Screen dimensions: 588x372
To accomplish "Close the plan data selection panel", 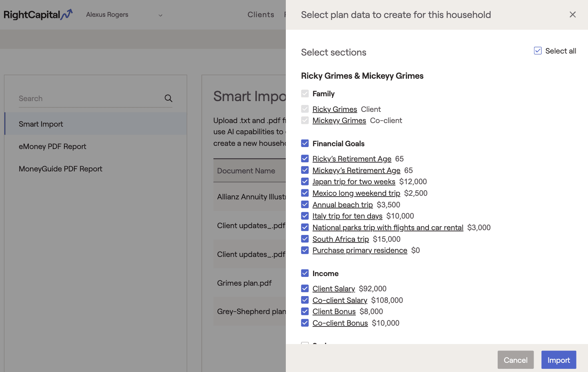I will (572, 14).
